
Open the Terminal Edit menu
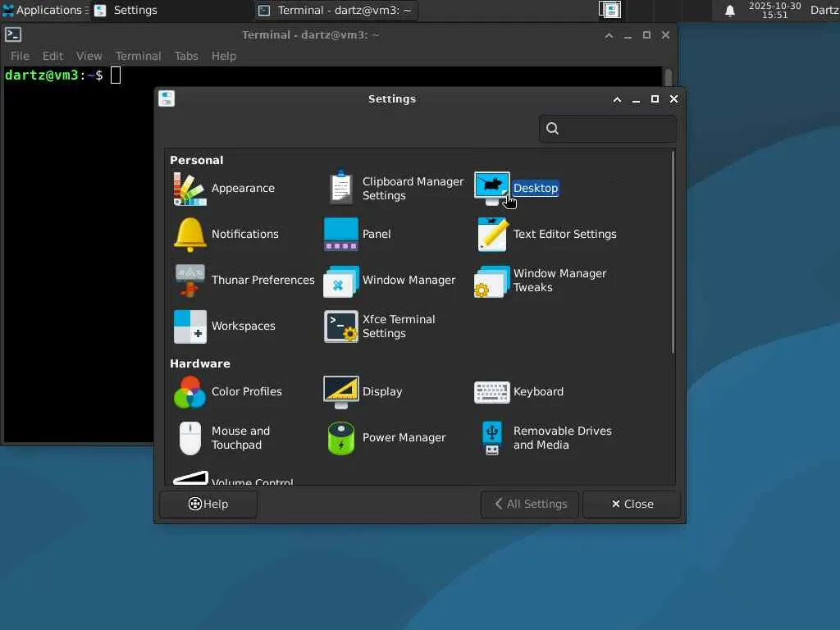pos(52,56)
